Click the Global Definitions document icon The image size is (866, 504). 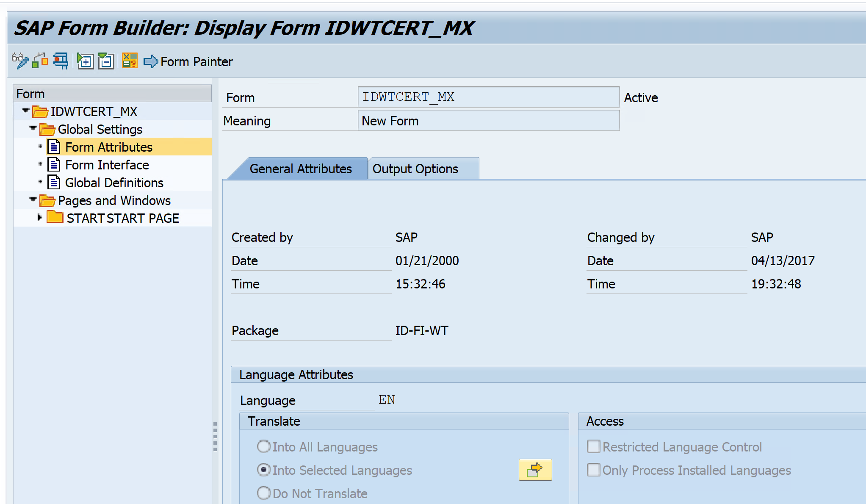tap(54, 182)
